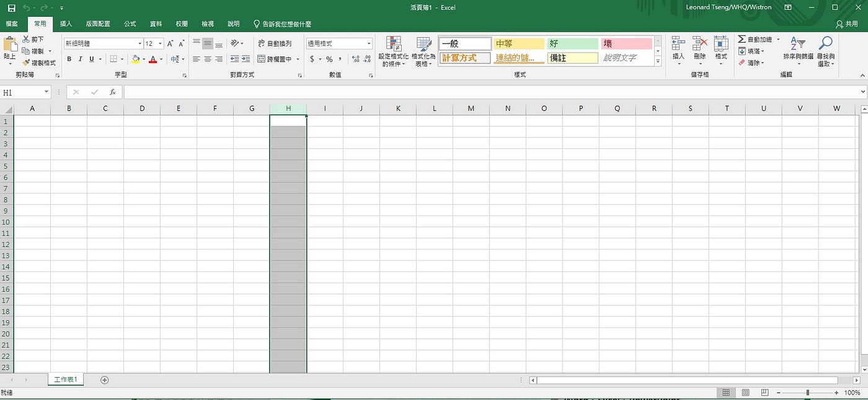Switch to the 版面配置 Page Layout tab
Screen dimensions: 868x400
98,24
